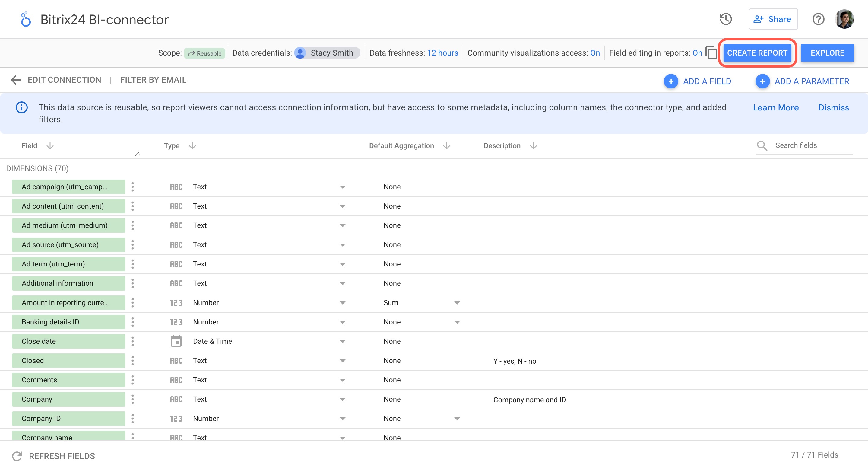Click the search magnifier icon
Viewport: 868px width, 472px height.
point(762,146)
